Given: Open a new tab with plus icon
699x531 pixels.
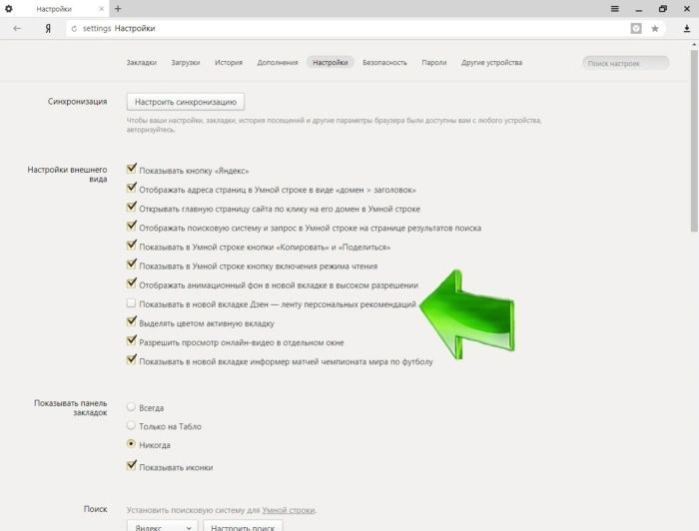Looking at the screenshot, I should pyautogui.click(x=118, y=8).
